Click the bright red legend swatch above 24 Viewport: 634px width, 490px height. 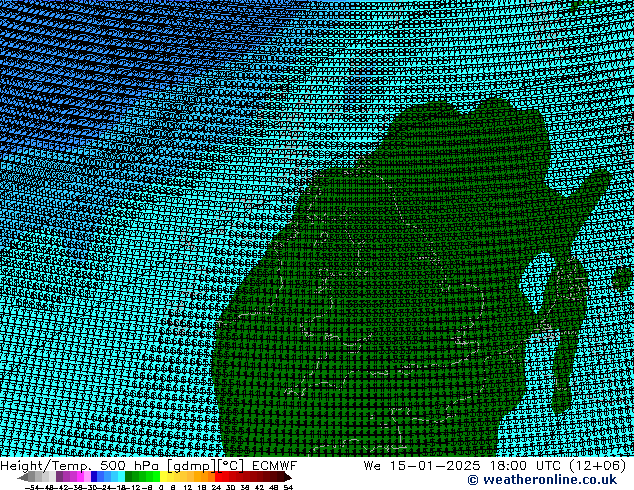pyautogui.click(x=218, y=477)
